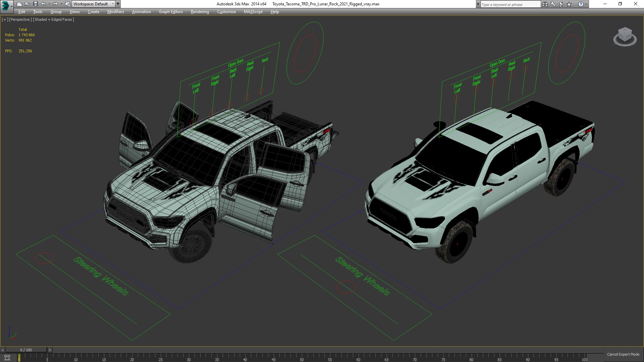Open the 3ds Max application menu logo
The image size is (644, 362).
tap(6, 5)
